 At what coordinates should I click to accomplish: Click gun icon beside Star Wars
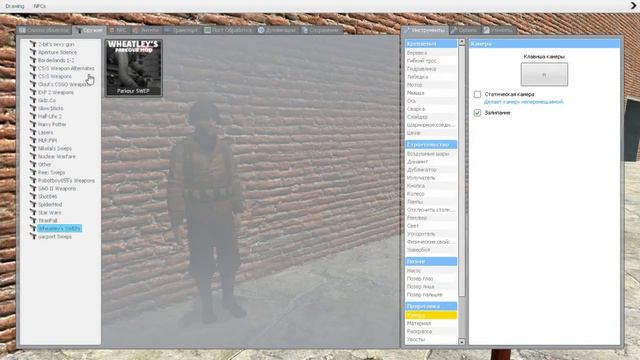(33, 212)
